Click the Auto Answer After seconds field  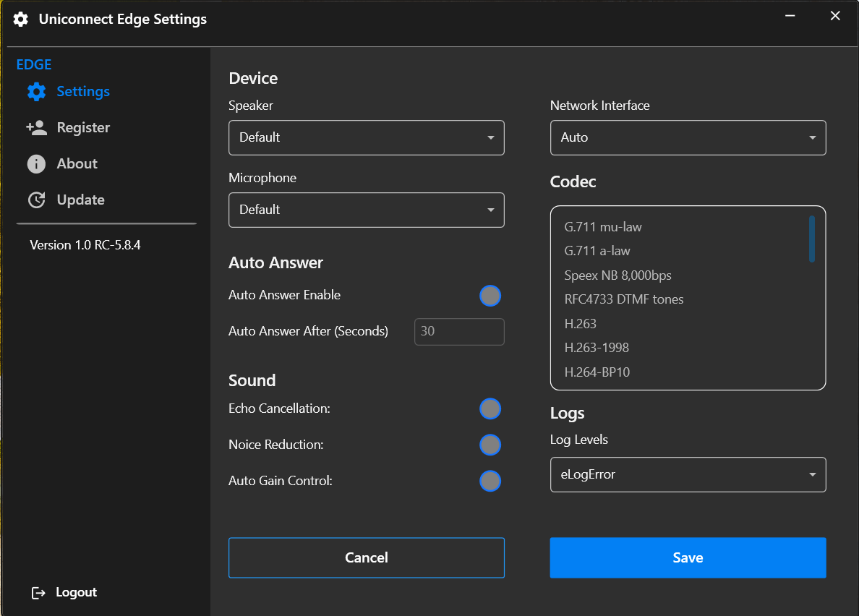(459, 332)
